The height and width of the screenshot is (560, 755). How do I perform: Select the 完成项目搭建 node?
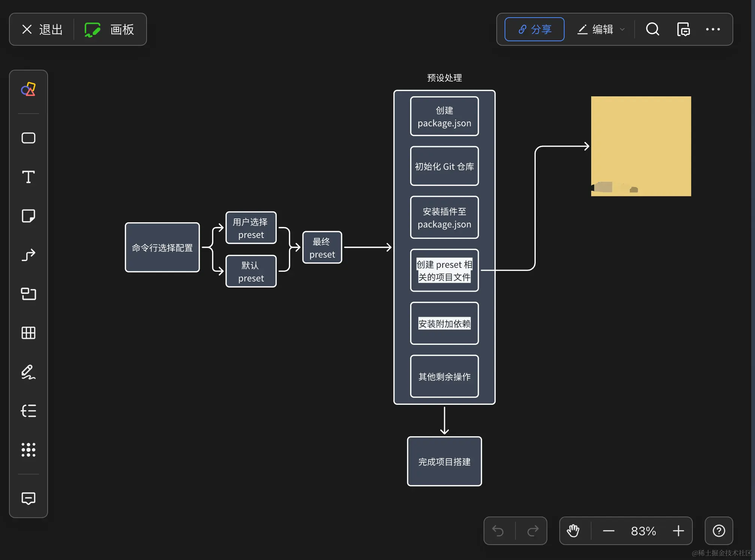pyautogui.click(x=444, y=461)
